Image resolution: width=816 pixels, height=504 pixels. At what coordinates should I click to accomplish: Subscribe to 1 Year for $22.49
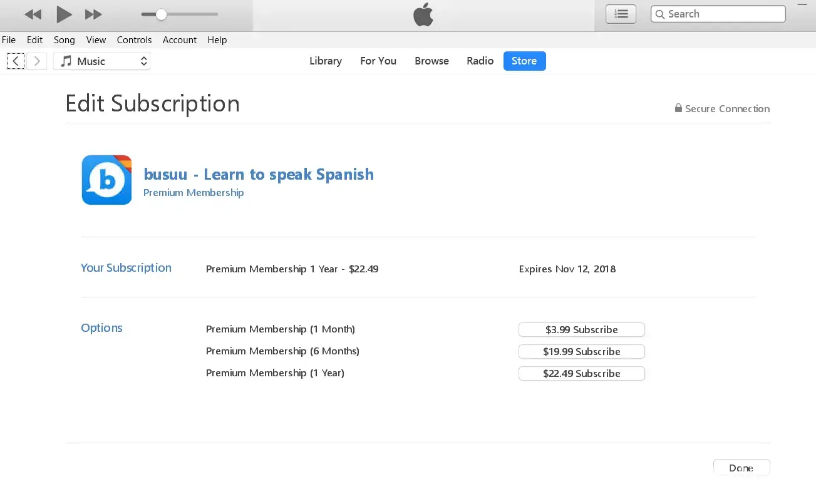[581, 374]
